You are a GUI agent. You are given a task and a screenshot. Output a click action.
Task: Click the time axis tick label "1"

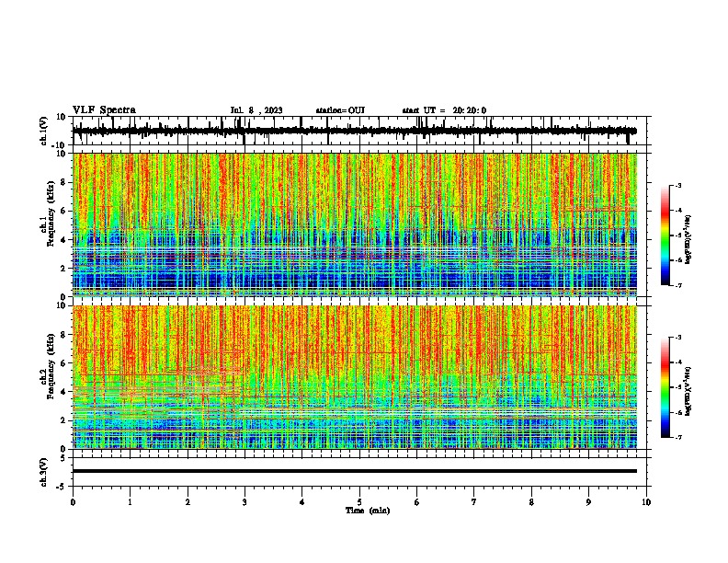click(130, 502)
